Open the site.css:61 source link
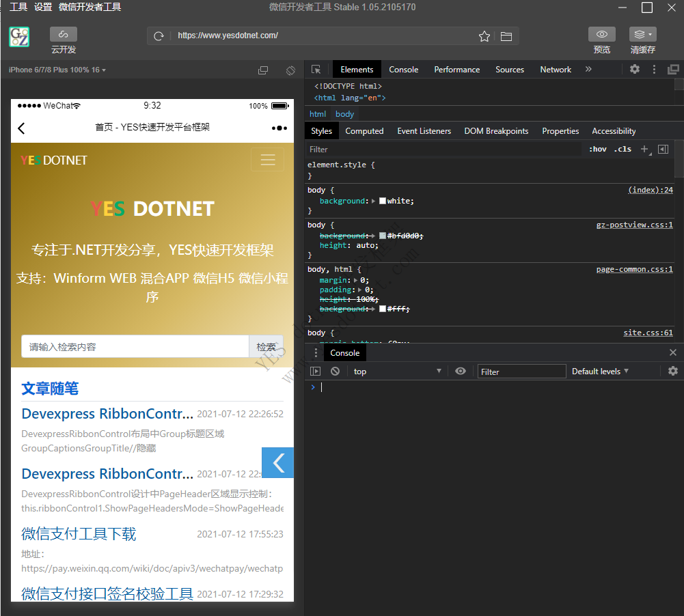Screen dimensions: 684x616 648,333
